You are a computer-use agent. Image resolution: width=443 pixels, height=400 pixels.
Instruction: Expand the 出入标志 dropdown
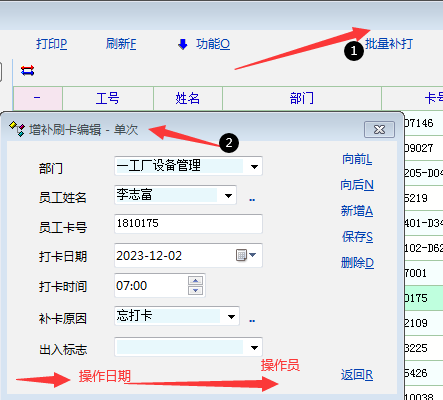pos(254,347)
